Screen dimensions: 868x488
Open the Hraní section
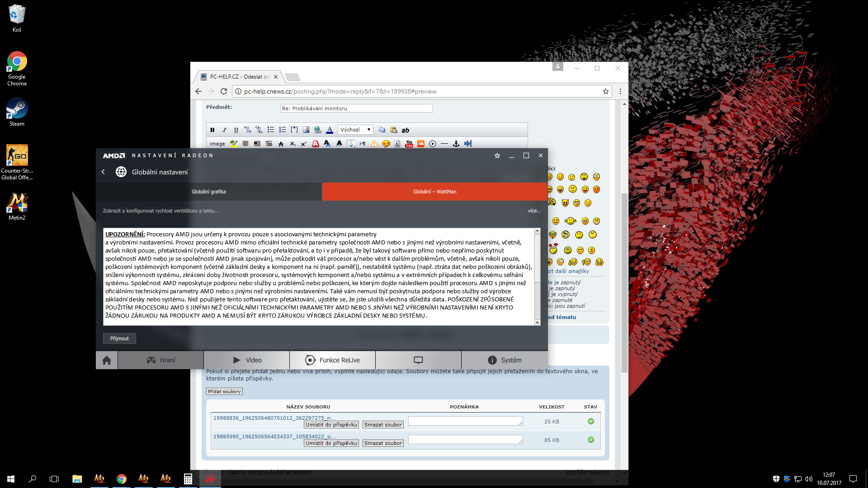(161, 360)
